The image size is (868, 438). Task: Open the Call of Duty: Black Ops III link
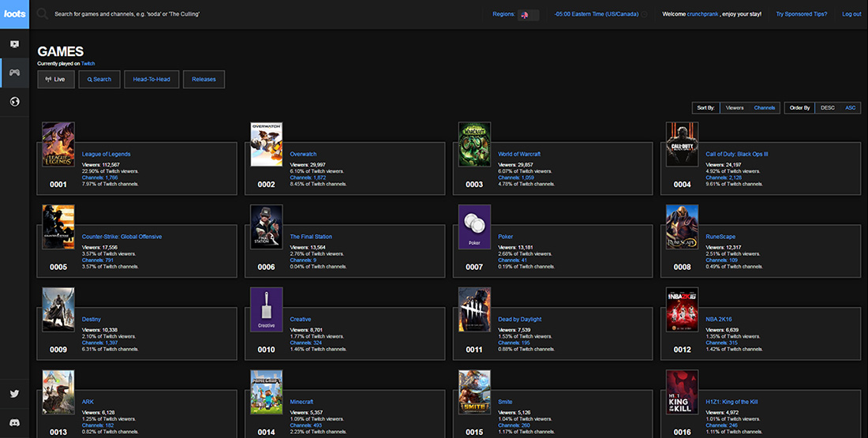737,154
